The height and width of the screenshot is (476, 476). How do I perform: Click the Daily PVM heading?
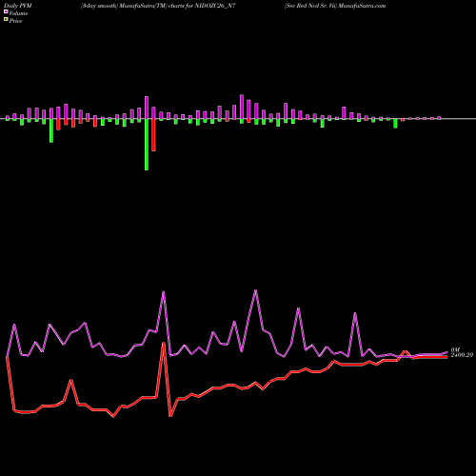[x=18, y=6]
